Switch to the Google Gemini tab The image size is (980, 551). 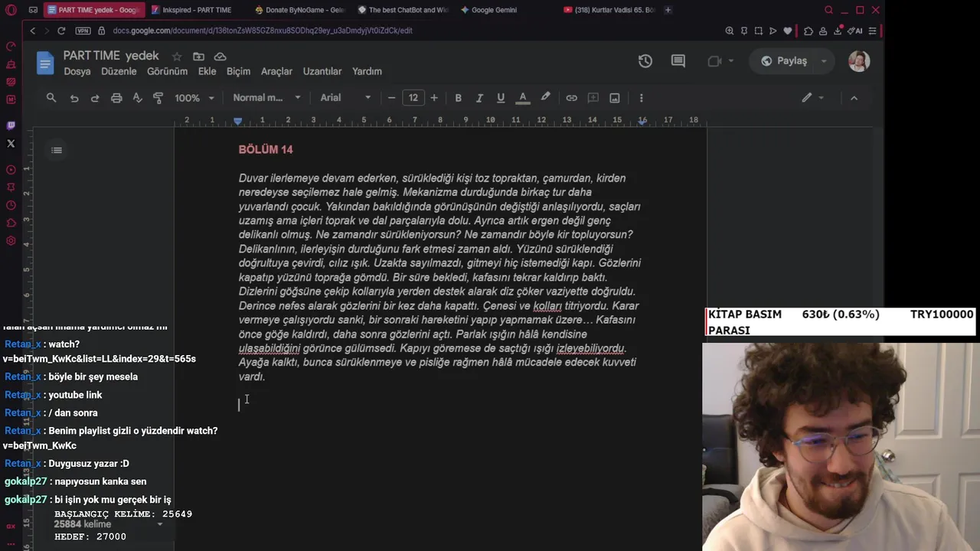click(x=505, y=10)
